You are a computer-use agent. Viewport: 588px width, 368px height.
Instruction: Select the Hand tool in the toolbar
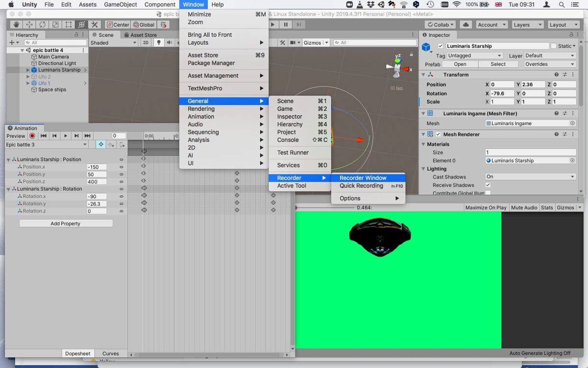[16, 25]
